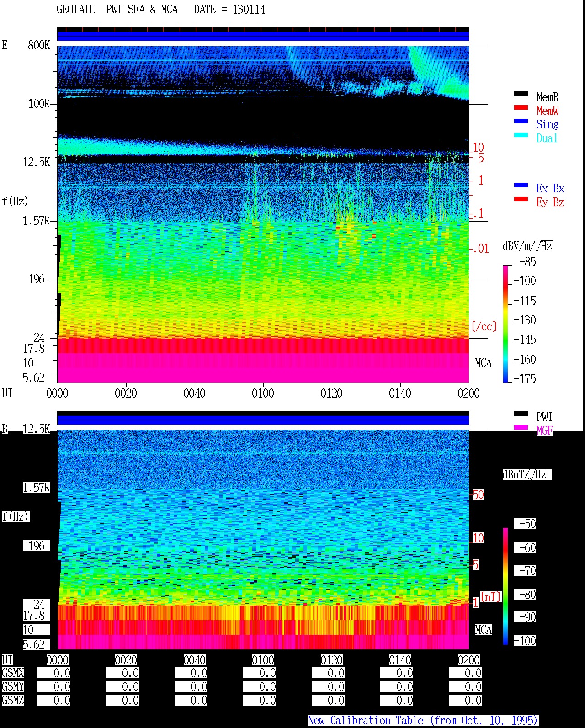Click the red MemW legend swatch
The image size is (585, 728).
click(x=521, y=108)
